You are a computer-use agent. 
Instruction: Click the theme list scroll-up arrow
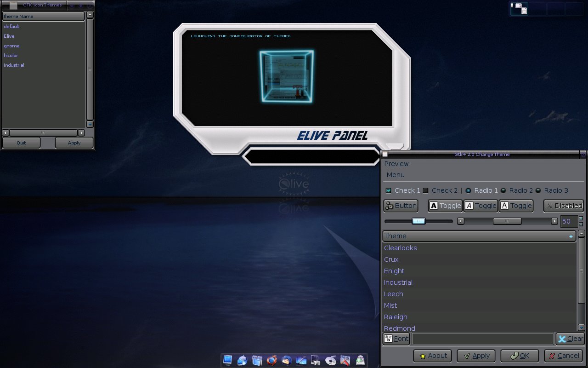click(x=581, y=234)
